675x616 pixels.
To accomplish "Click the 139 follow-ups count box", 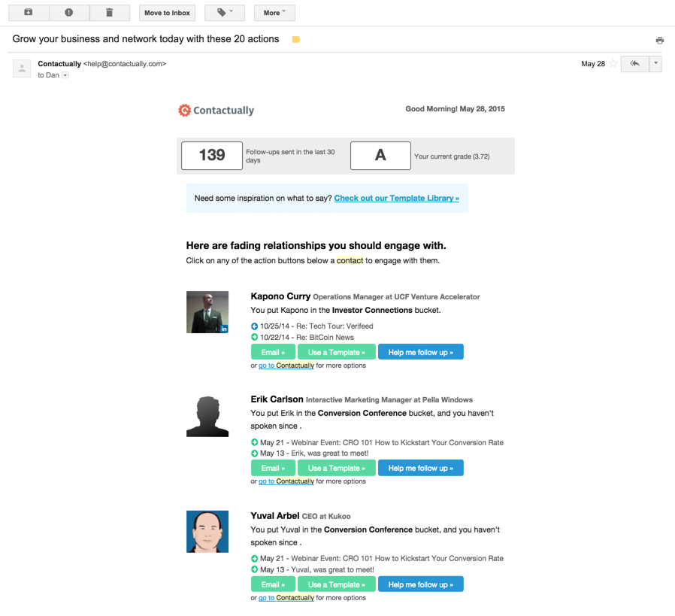I will pyautogui.click(x=212, y=156).
